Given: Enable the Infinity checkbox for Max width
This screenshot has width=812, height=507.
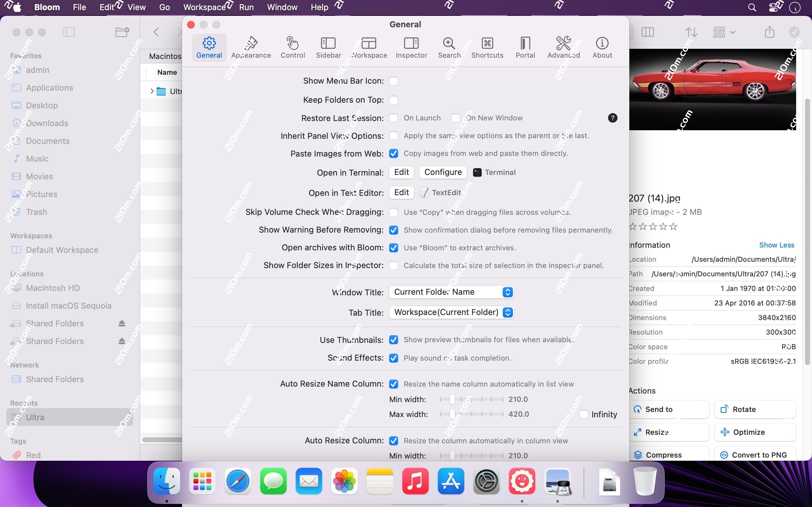Looking at the screenshot, I should 583,414.
